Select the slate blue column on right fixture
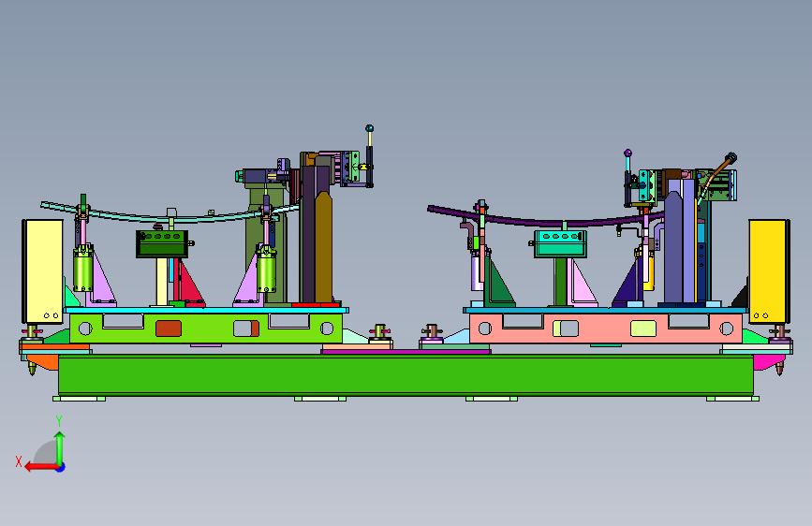This screenshot has height=526, width=812. [673, 247]
